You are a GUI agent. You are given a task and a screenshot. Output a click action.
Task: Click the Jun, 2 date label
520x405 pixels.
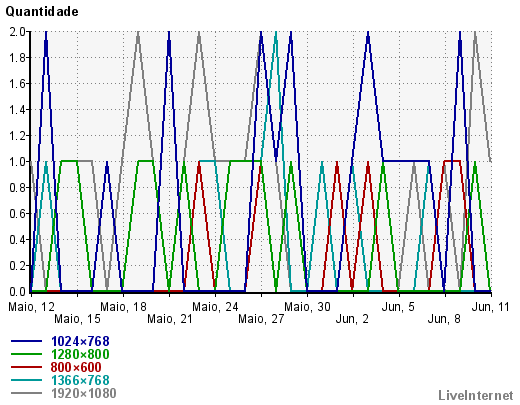[x=352, y=319]
